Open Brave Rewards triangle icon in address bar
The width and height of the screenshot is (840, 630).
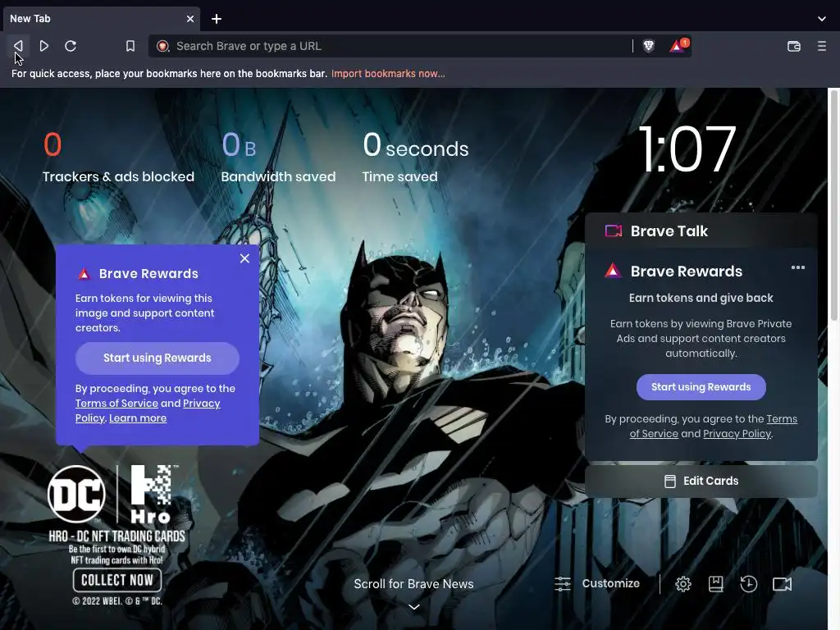click(678, 46)
